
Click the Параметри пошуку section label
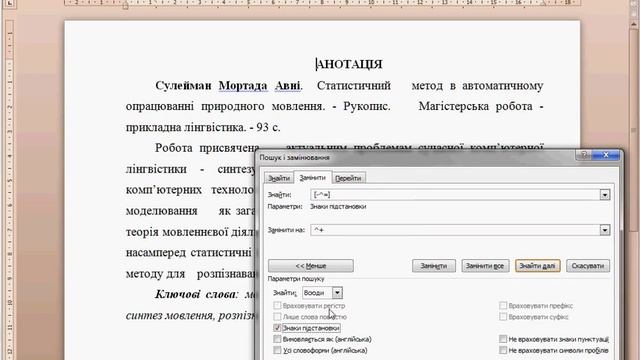[x=296, y=279]
